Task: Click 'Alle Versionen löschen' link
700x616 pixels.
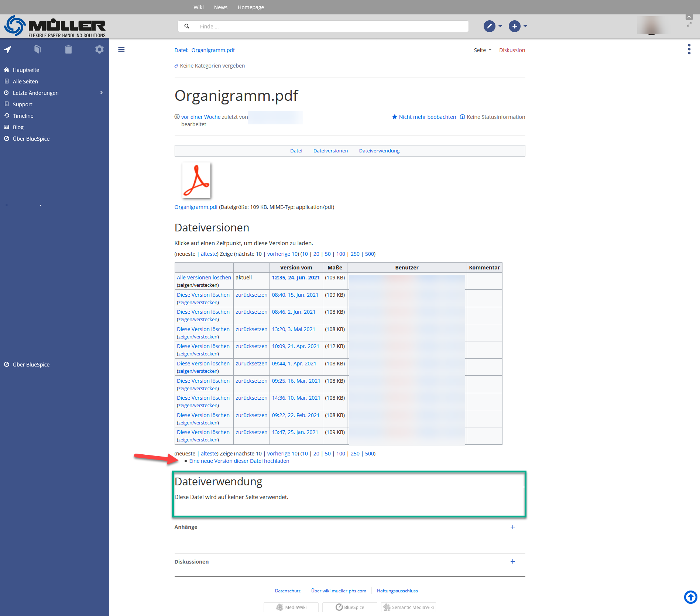Action: click(x=204, y=278)
